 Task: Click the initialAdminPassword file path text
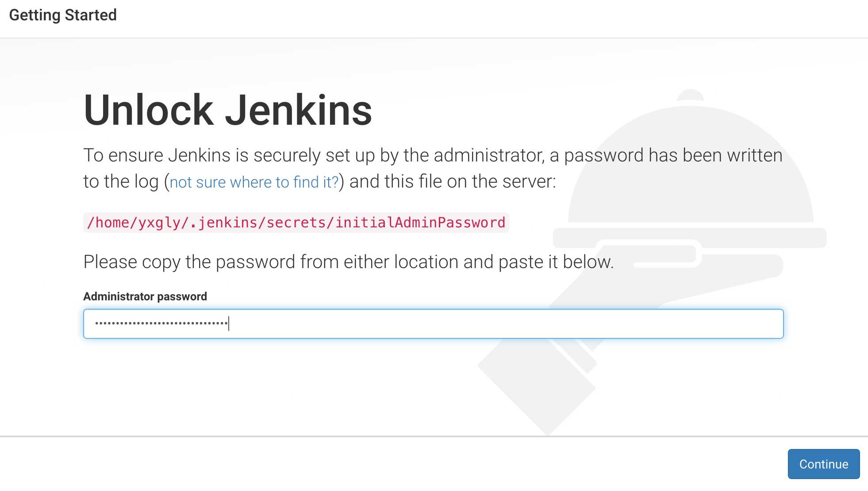296,222
